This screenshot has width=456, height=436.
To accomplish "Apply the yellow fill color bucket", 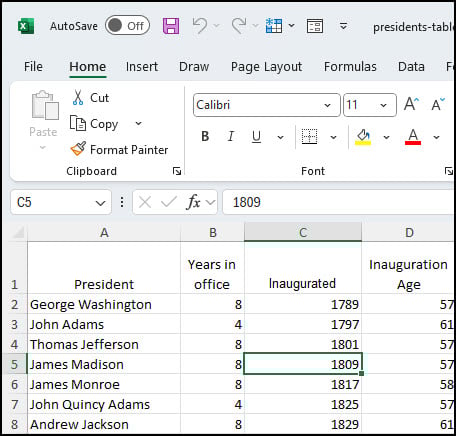I will point(363,137).
